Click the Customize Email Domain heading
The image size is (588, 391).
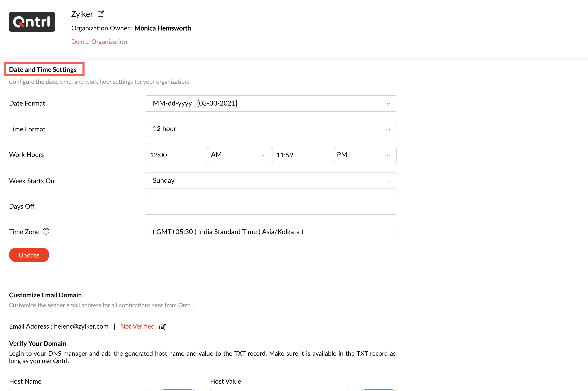45,295
